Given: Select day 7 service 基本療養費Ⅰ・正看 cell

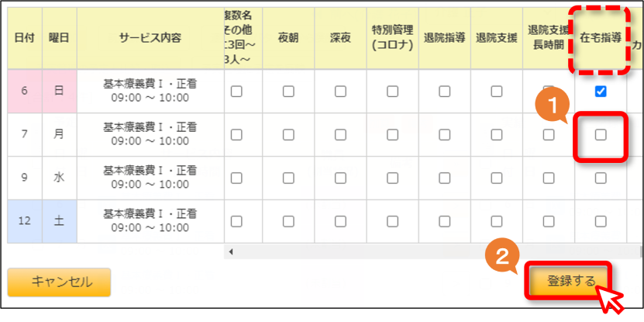Looking at the screenshot, I should click(150, 134).
